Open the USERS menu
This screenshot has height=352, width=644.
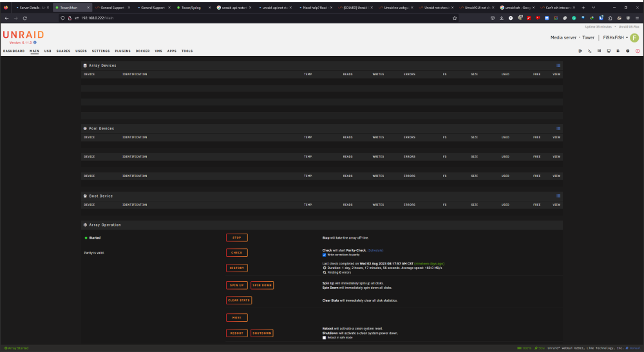point(81,51)
